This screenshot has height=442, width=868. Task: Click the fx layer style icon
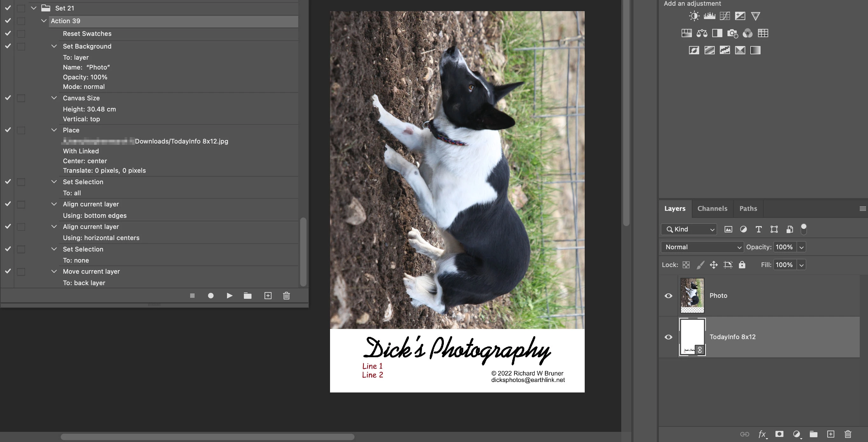(762, 434)
